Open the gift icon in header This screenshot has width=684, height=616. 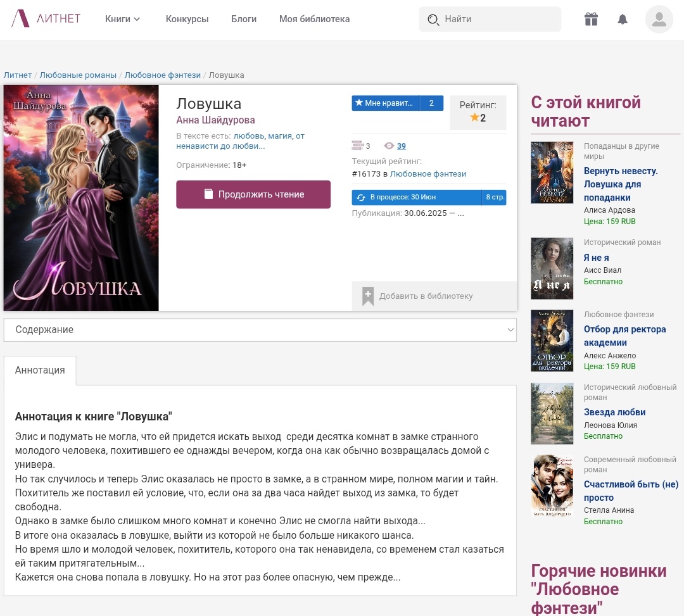pos(591,19)
